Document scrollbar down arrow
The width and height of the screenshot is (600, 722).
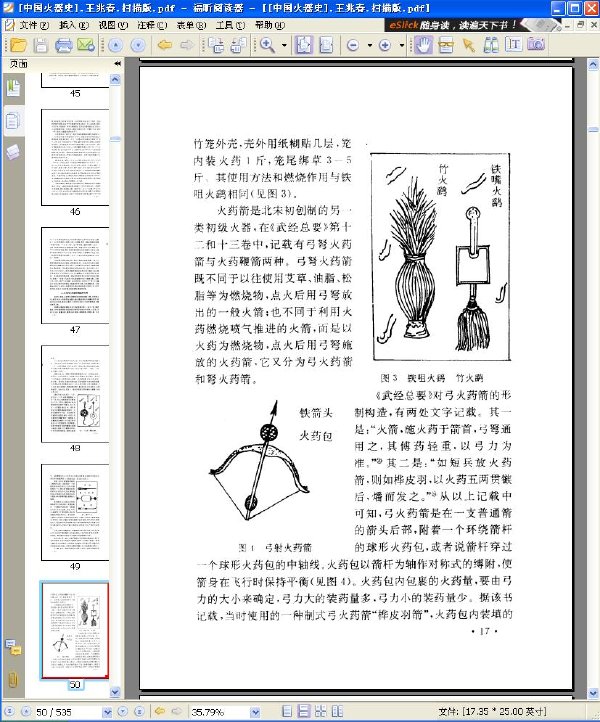(594, 693)
